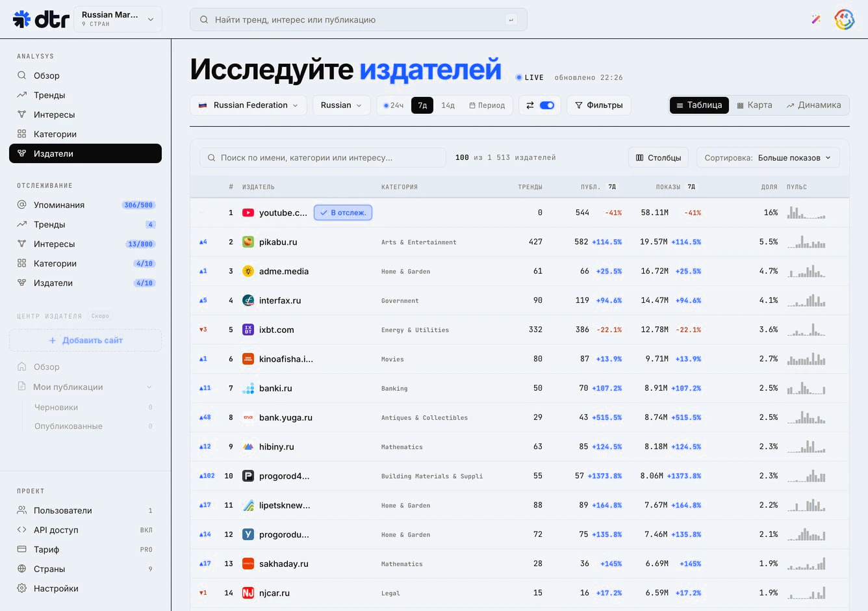
Task: Click the publisher search field
Action: 322,157
